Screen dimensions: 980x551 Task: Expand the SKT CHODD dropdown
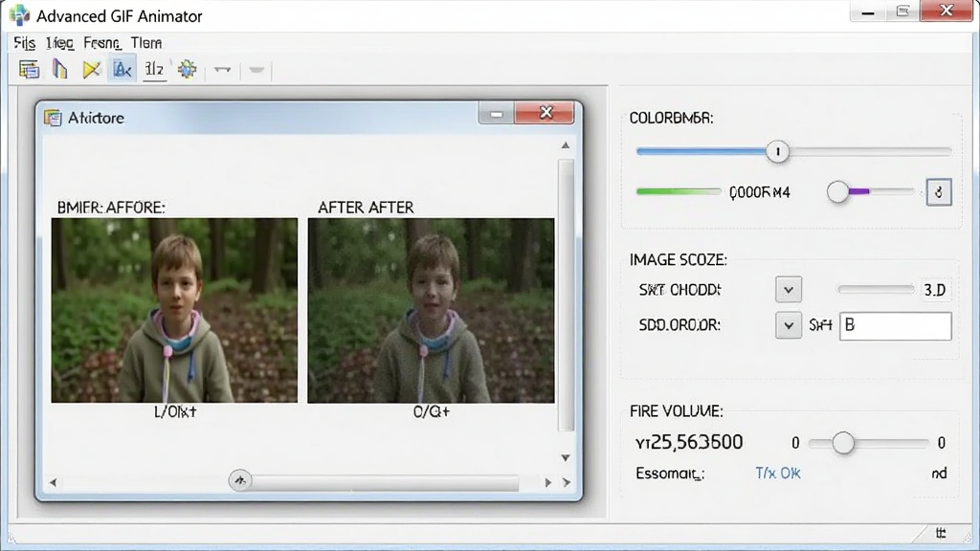(789, 290)
